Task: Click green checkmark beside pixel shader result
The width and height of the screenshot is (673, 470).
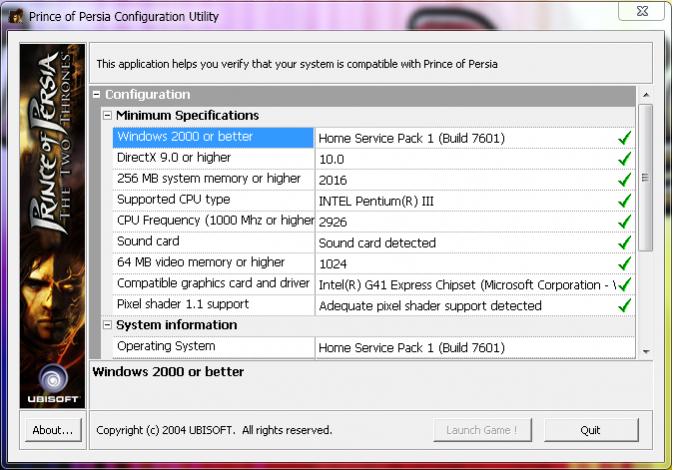Action: click(625, 305)
